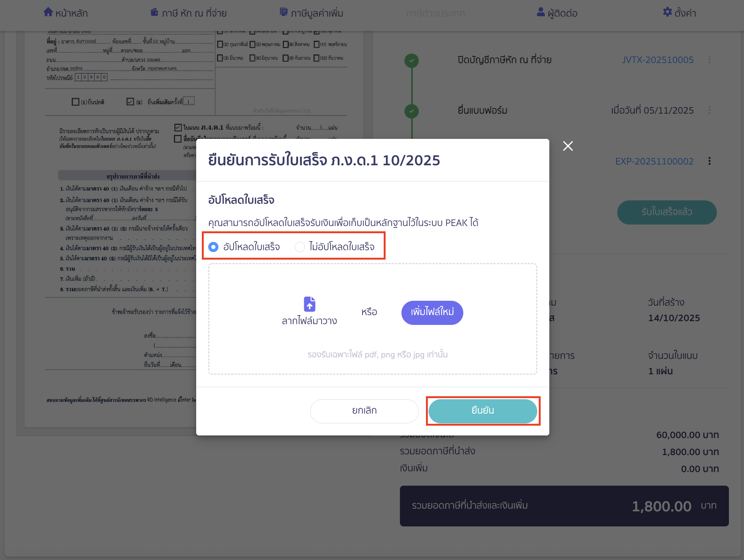Click the green checkmark beside ยื่นแบบฟอร์ม

click(x=412, y=111)
